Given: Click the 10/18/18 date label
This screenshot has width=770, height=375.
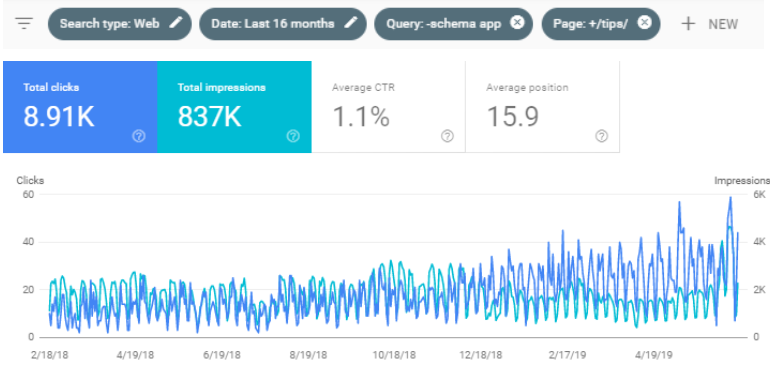Looking at the screenshot, I should [395, 355].
